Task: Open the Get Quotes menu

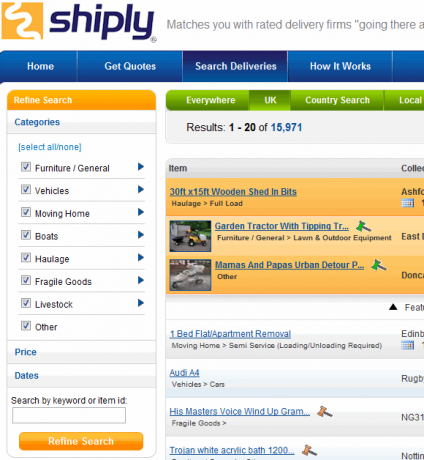Action: [x=130, y=66]
